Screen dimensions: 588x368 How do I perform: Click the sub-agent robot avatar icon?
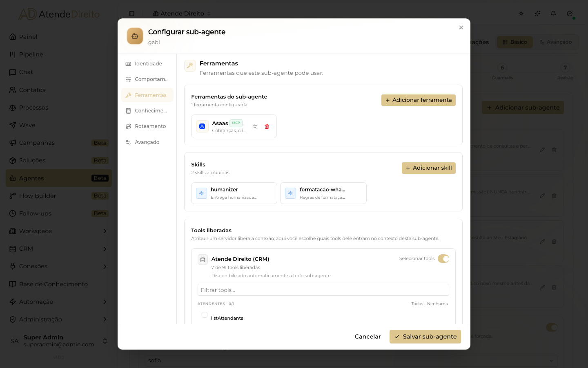(135, 36)
